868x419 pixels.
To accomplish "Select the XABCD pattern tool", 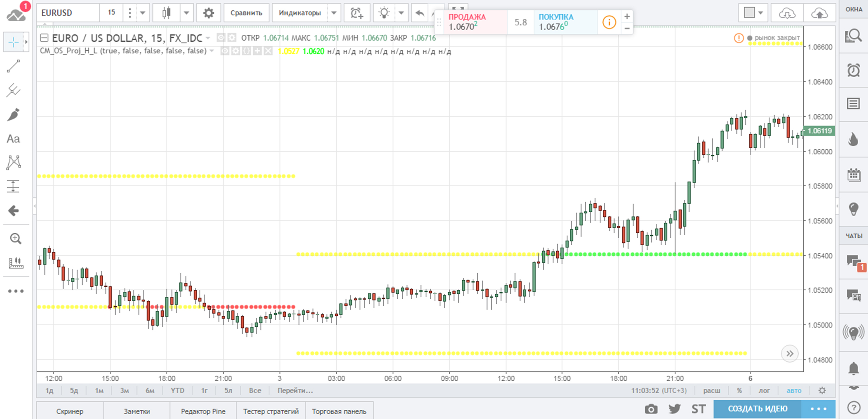I will (x=14, y=162).
